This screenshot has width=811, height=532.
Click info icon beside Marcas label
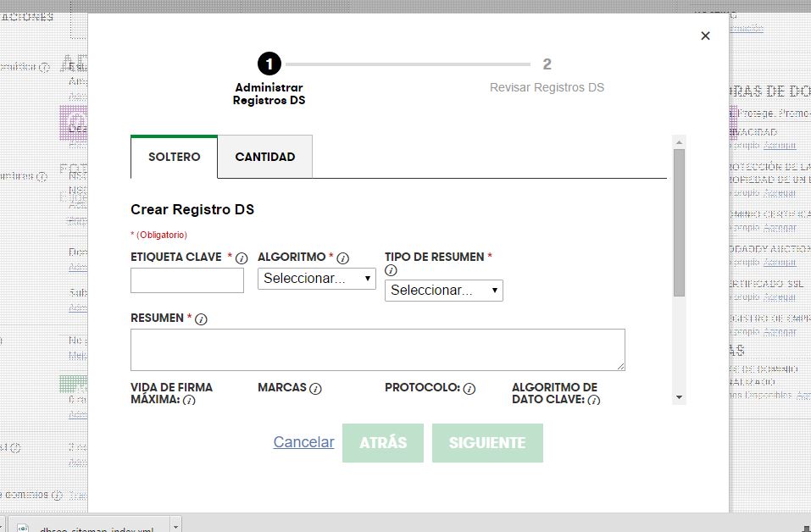315,389
